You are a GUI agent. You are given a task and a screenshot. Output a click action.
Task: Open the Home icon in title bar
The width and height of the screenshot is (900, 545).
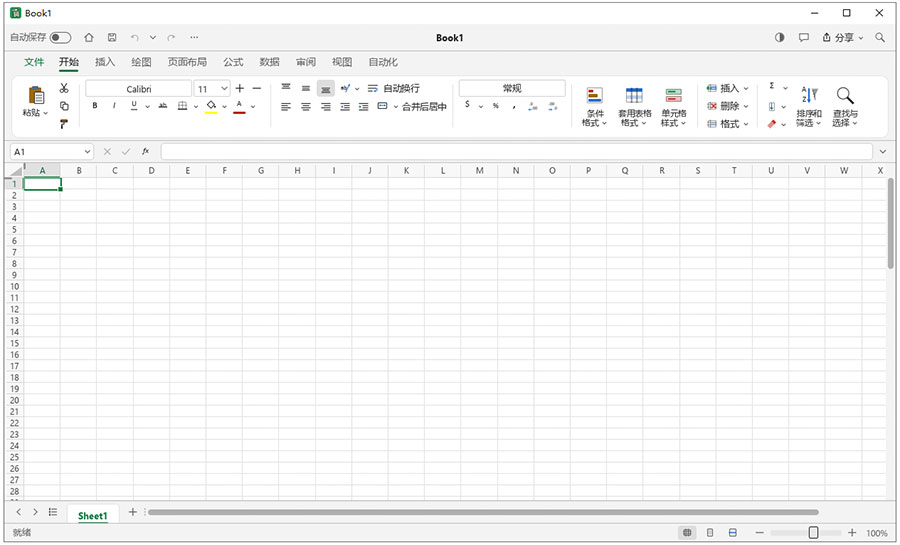89,37
